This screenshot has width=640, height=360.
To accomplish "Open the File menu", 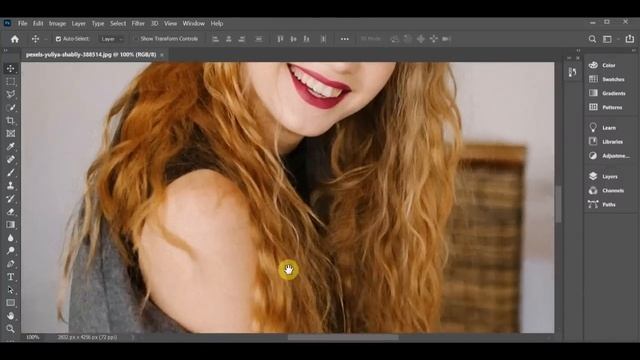I will (x=23, y=24).
